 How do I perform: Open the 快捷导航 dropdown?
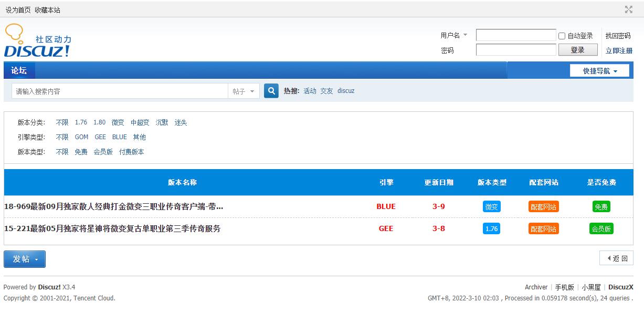pyautogui.click(x=599, y=71)
